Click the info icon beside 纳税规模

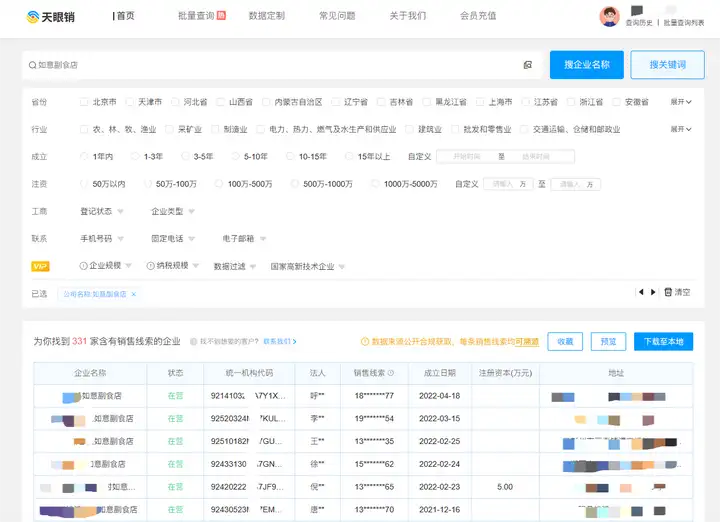coord(150,266)
